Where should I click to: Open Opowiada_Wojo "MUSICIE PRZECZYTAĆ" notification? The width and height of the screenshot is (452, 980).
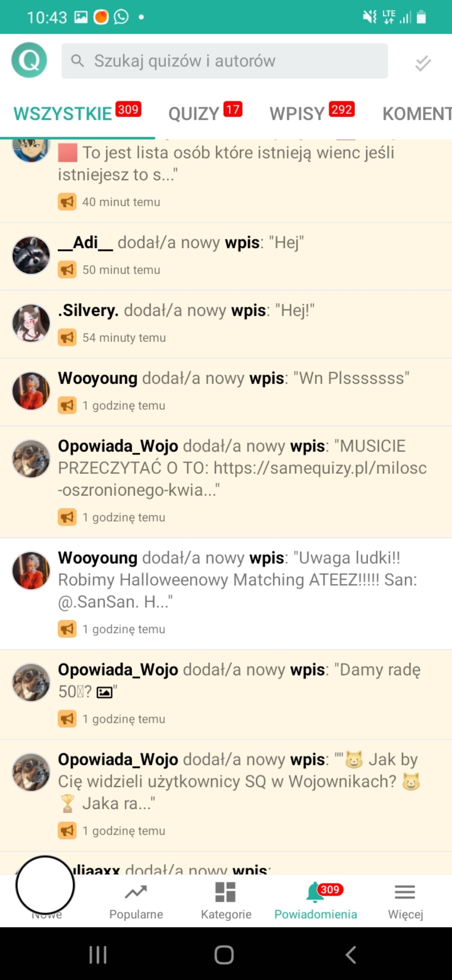(x=226, y=482)
